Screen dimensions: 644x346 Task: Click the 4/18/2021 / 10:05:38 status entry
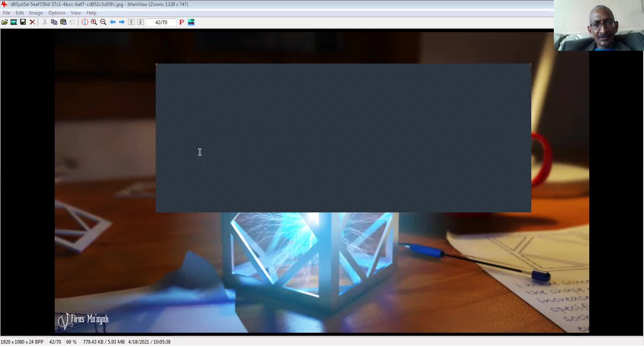pyautogui.click(x=149, y=342)
